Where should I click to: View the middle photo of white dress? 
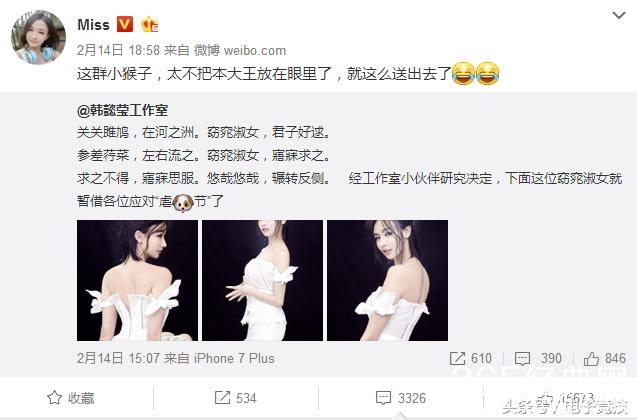(x=262, y=280)
